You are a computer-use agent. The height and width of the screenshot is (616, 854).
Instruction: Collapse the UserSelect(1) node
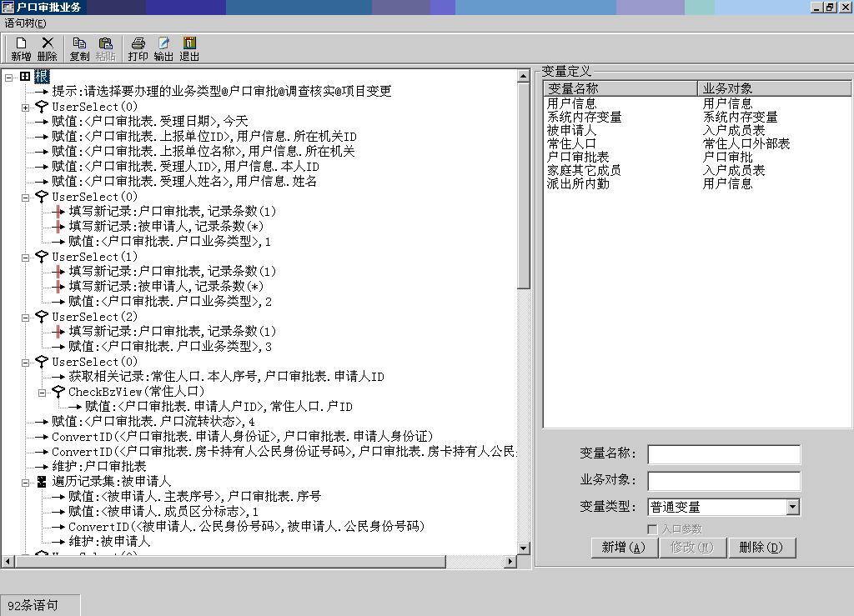[25, 258]
